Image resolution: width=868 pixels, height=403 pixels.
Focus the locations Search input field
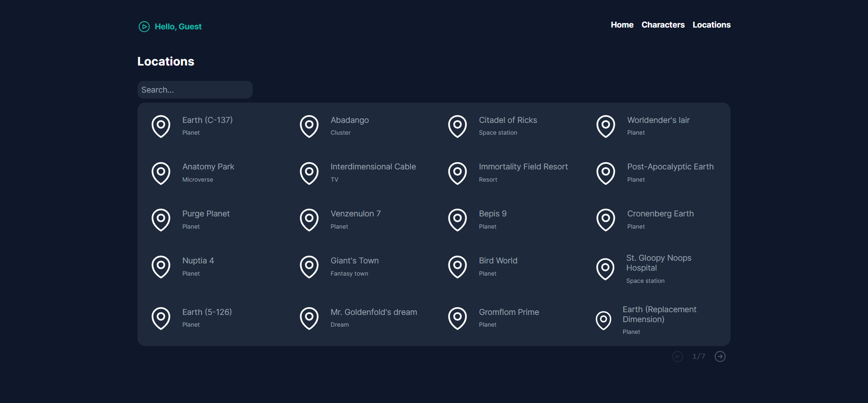tap(195, 90)
